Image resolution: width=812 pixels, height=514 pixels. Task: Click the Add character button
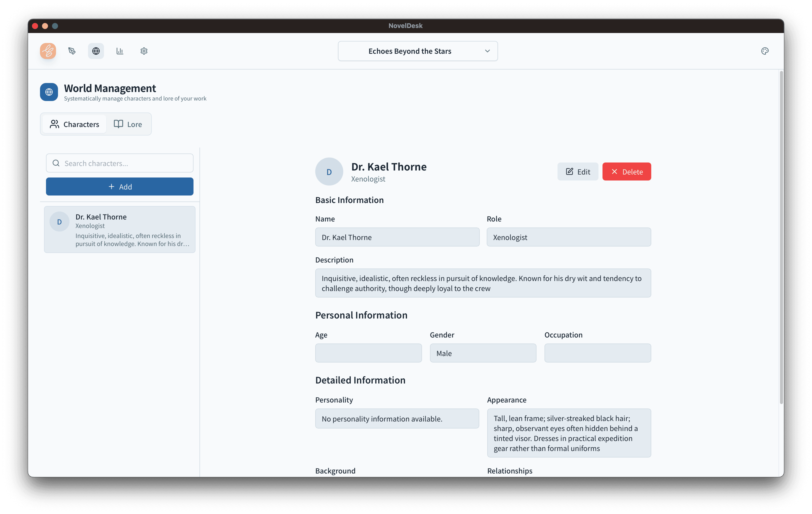click(120, 186)
